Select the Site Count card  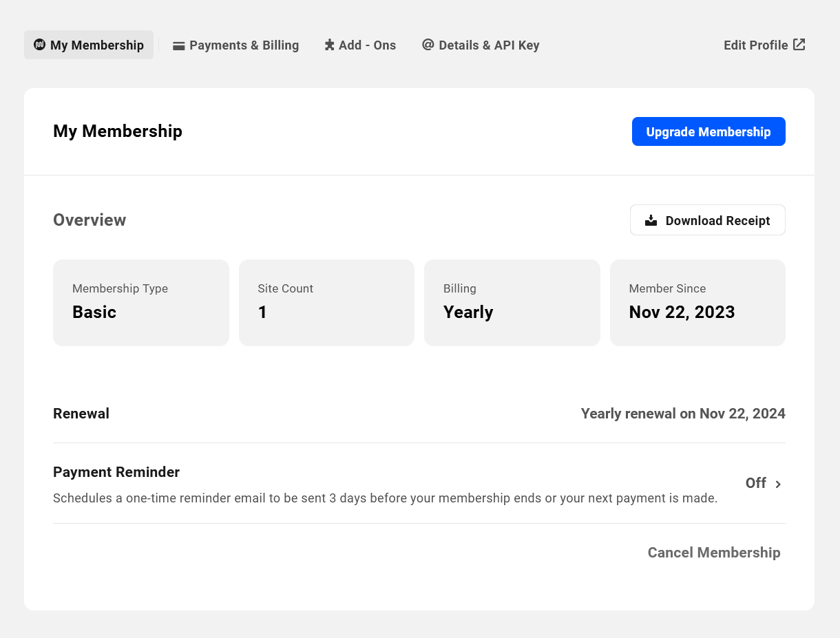click(326, 303)
